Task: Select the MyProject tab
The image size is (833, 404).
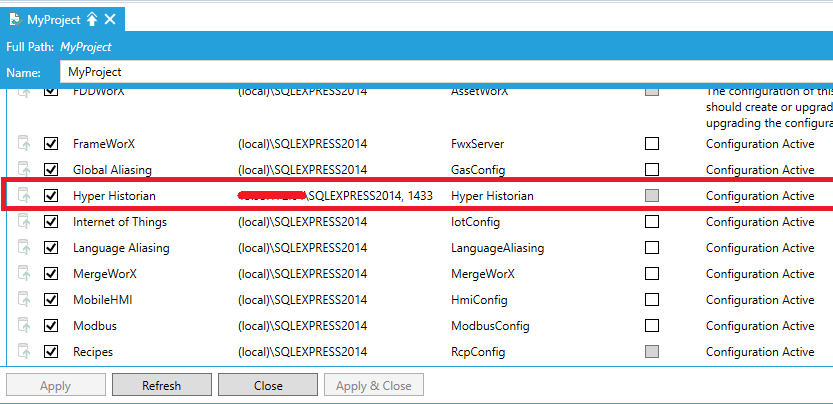Action: pyautogui.click(x=63, y=20)
